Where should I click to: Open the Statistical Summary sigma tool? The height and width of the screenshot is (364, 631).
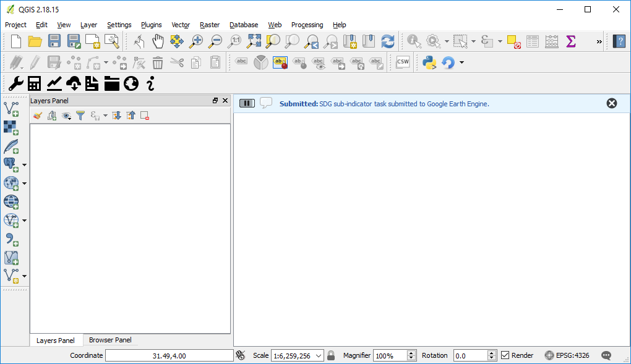click(x=570, y=41)
